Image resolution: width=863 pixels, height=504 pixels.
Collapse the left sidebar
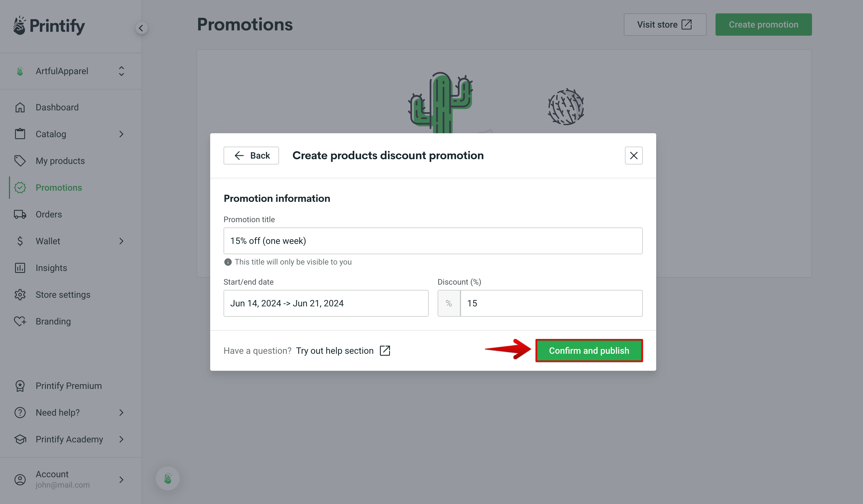point(141,28)
